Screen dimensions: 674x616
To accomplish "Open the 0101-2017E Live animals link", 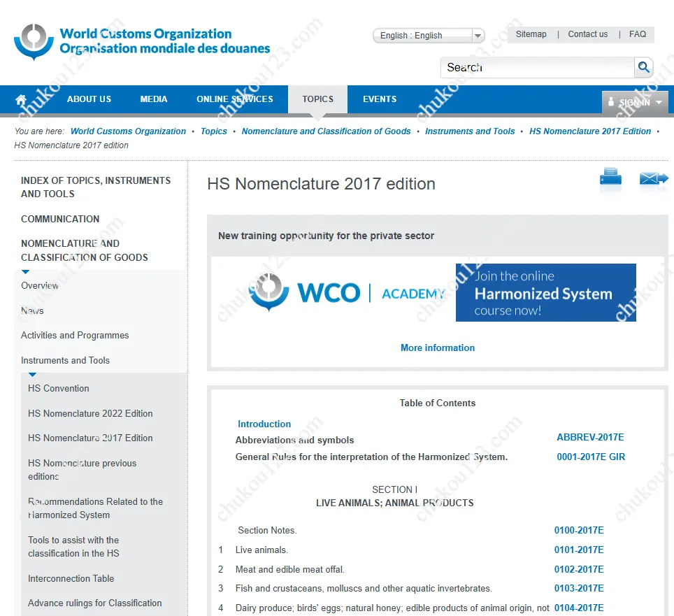I will pyautogui.click(x=579, y=550).
